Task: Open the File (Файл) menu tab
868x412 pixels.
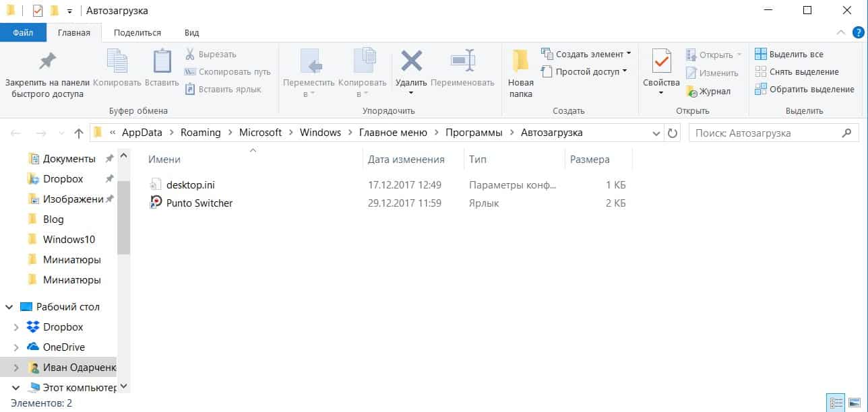Action: pyautogui.click(x=23, y=32)
